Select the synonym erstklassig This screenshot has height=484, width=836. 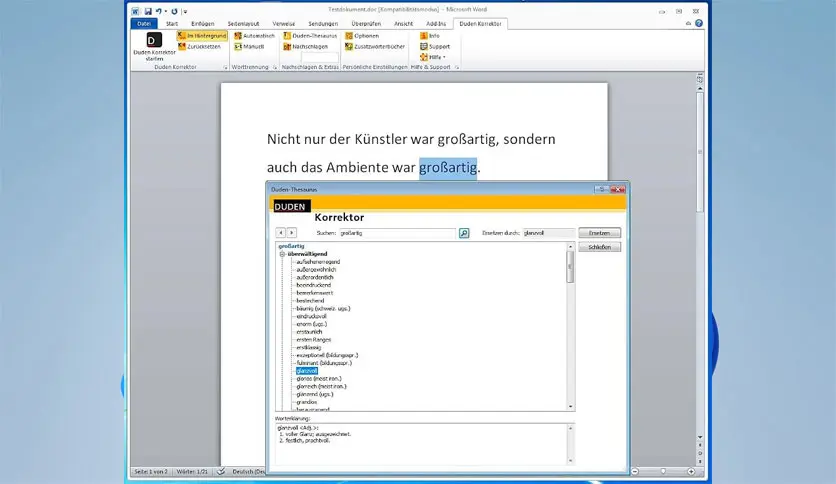pos(309,347)
